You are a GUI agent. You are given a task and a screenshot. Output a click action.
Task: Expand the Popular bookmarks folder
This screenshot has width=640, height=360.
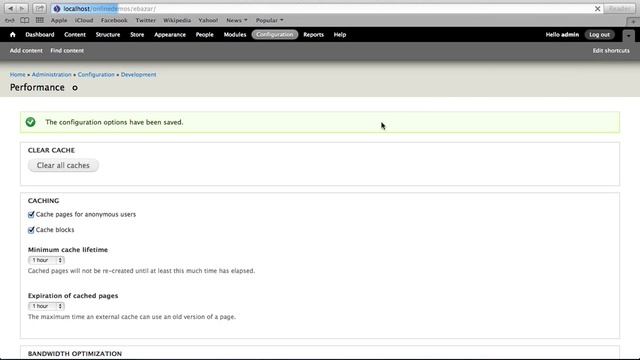[269, 20]
